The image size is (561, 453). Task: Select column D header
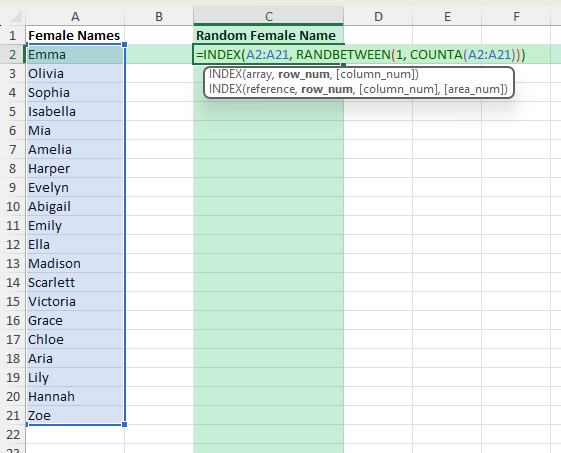click(378, 16)
